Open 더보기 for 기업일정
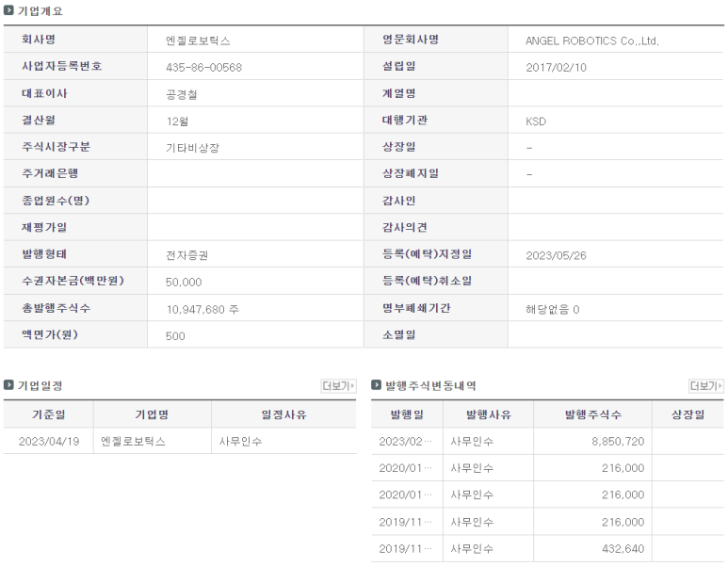The height and width of the screenshot is (567, 728). click(338, 386)
